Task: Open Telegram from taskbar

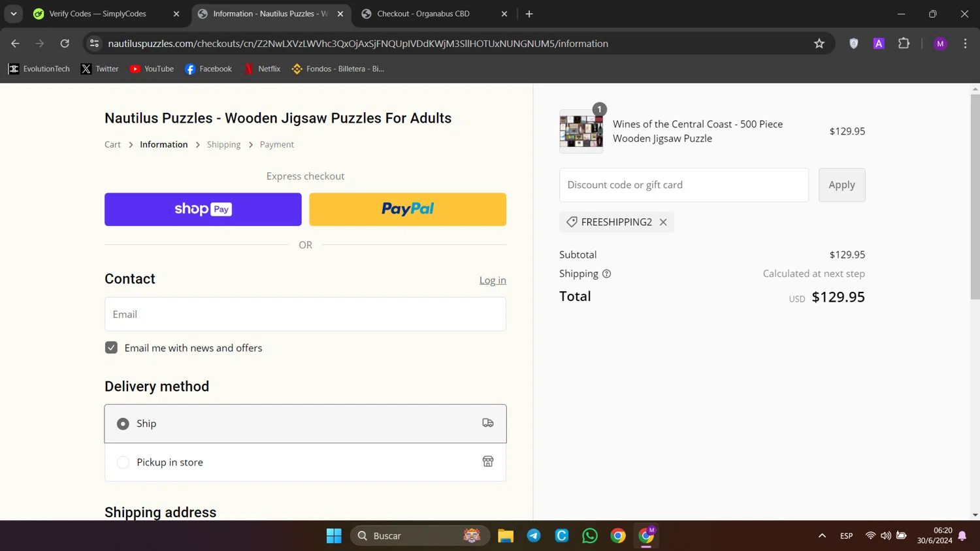Action: point(534,536)
